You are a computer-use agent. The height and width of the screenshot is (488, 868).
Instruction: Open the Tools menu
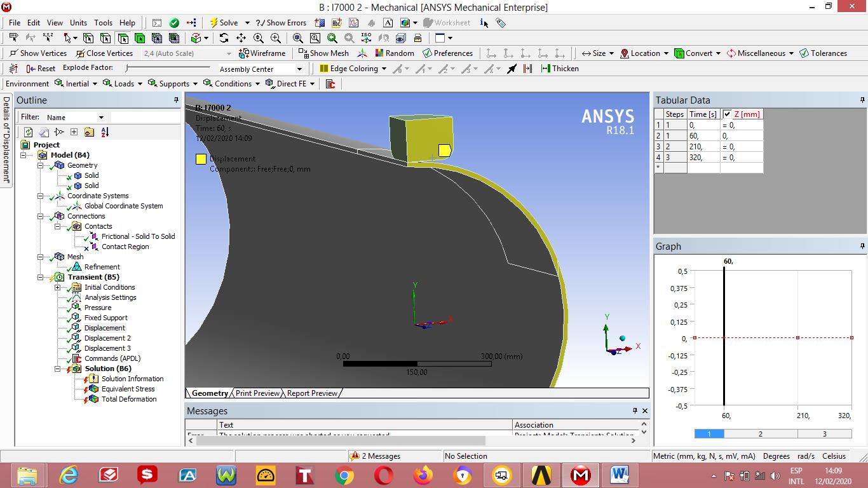tap(103, 22)
